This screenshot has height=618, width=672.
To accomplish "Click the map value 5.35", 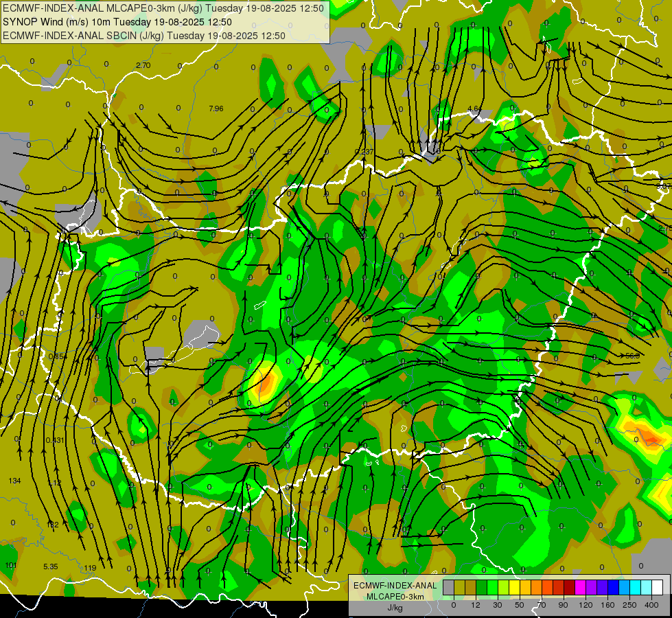I will tap(51, 566).
